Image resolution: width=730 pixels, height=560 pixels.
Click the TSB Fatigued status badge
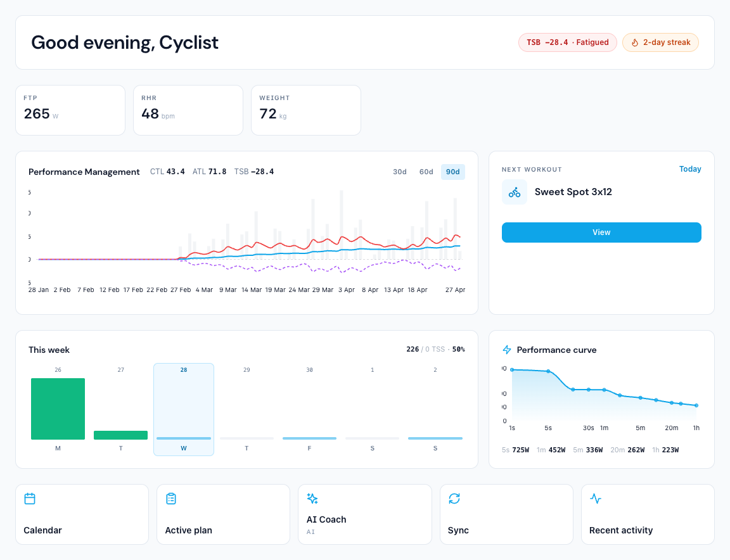pos(568,42)
